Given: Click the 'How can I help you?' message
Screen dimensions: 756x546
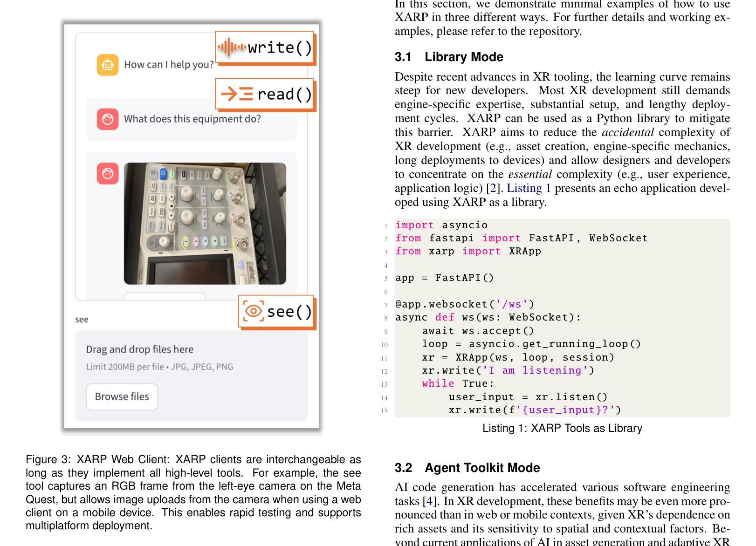Looking at the screenshot, I should (169, 65).
